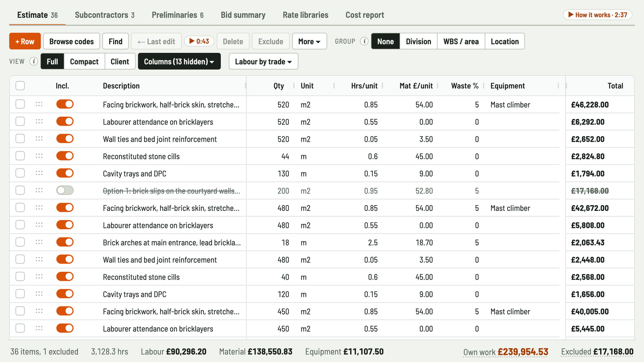644x362 pixels.
Task: Open the Labour by trade dropdown
Action: point(263,61)
